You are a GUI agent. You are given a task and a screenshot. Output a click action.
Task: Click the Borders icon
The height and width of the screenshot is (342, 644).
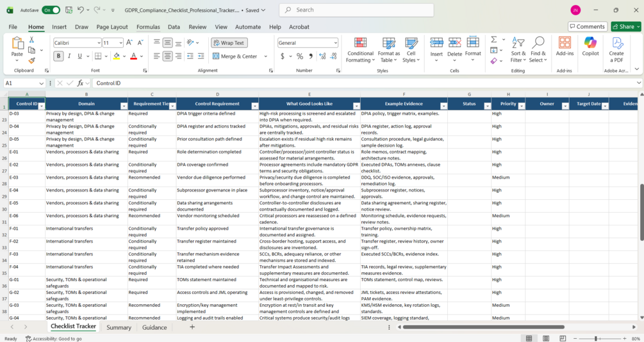coord(98,56)
